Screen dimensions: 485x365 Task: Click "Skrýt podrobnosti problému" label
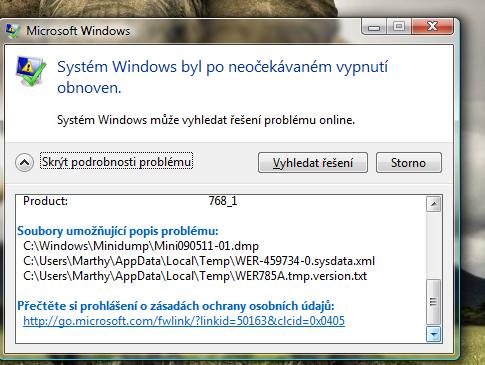(x=116, y=162)
